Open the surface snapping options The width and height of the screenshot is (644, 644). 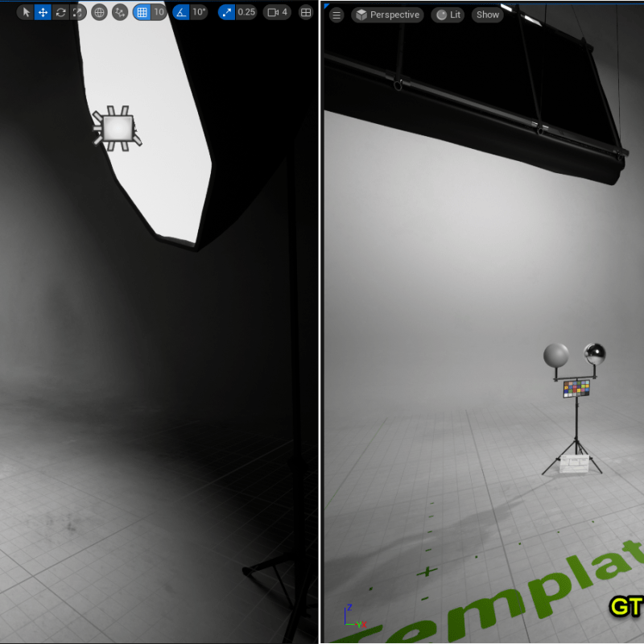point(120,12)
